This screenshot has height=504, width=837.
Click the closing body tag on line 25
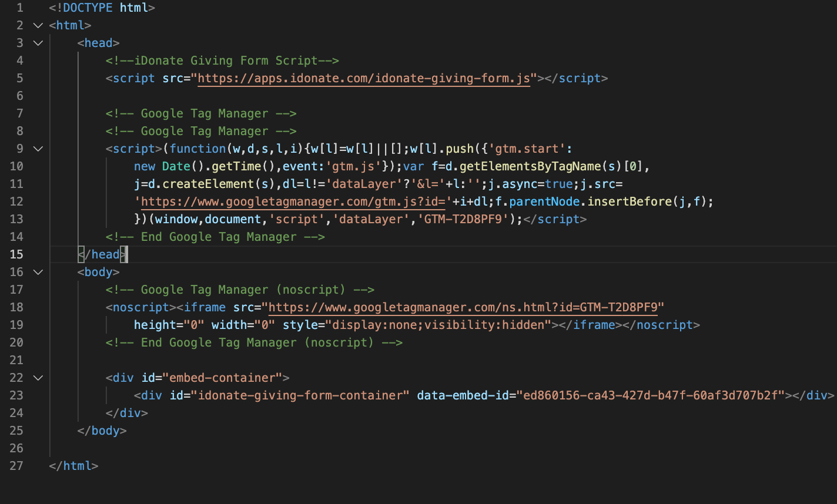pos(102,431)
